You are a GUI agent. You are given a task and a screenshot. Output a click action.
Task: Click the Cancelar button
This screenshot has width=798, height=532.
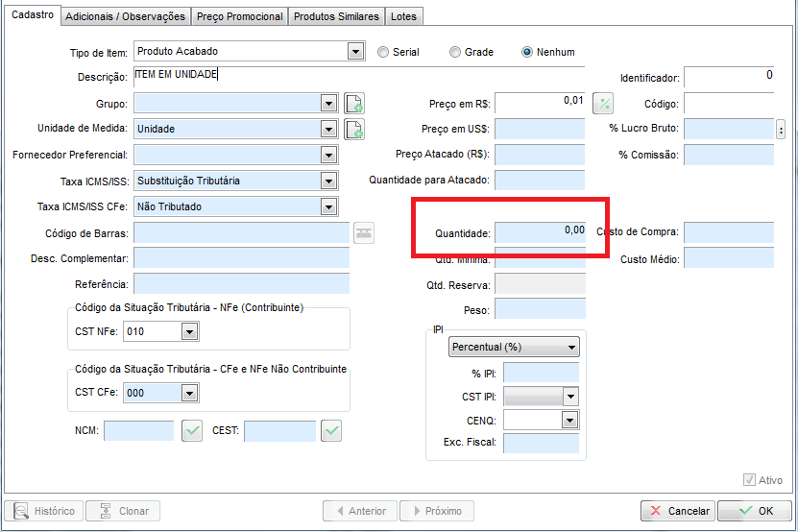pos(677,511)
